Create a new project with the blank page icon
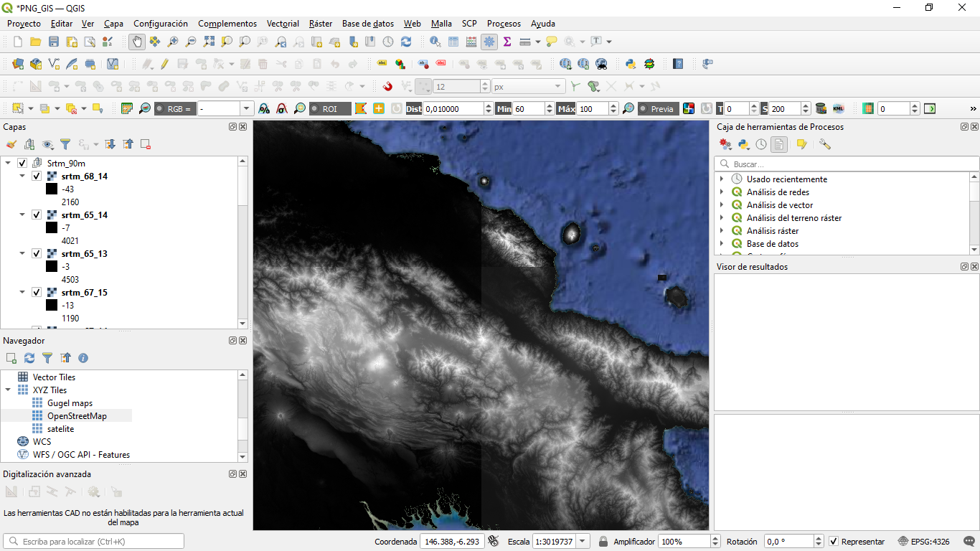980x551 pixels. (x=18, y=42)
